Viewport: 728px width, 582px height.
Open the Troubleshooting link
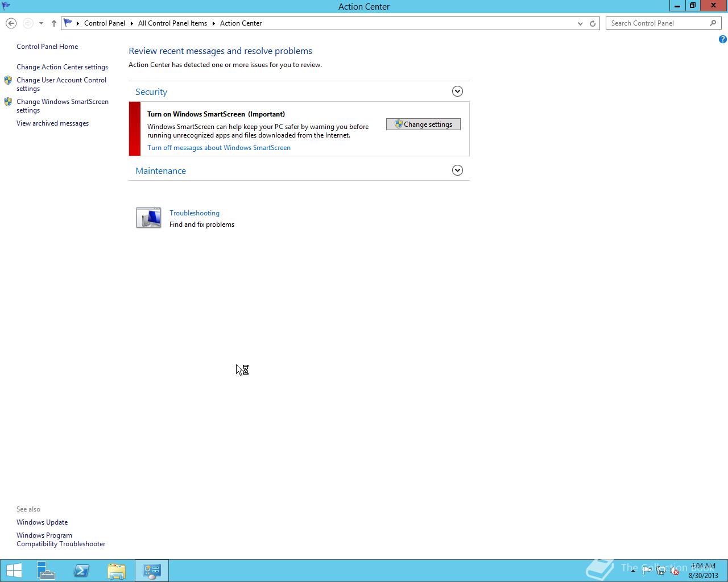pos(195,213)
